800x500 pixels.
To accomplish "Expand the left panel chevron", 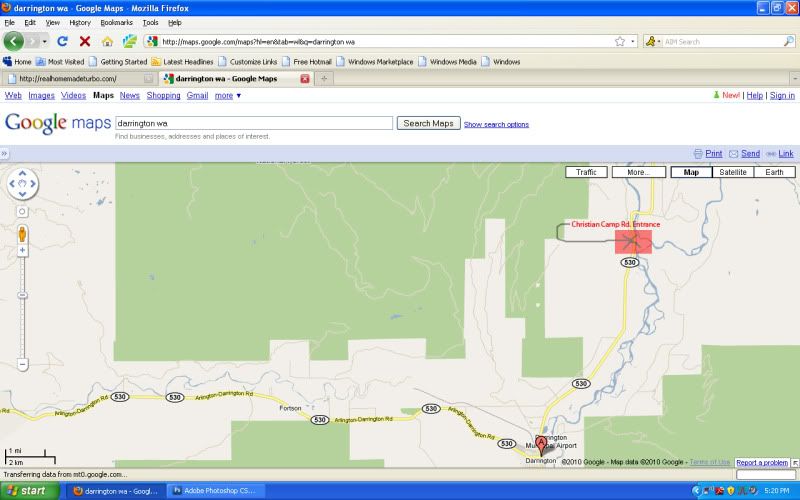I will [x=4, y=153].
